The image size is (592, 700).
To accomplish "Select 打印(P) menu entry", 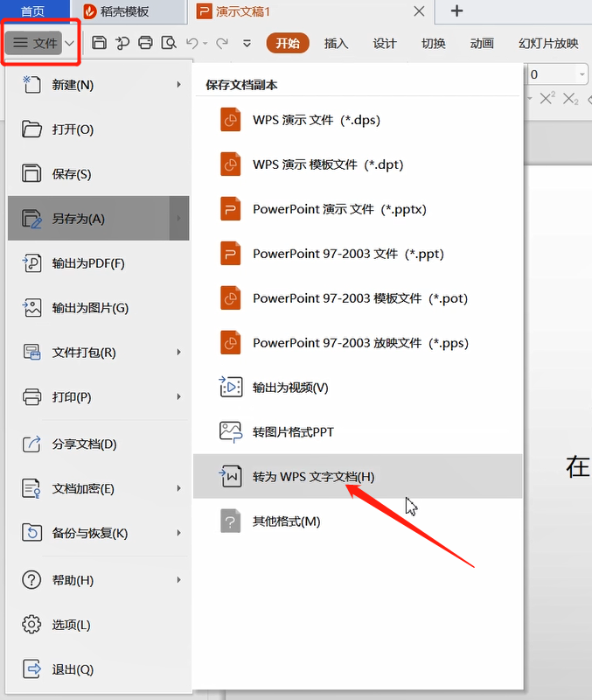I will point(99,397).
